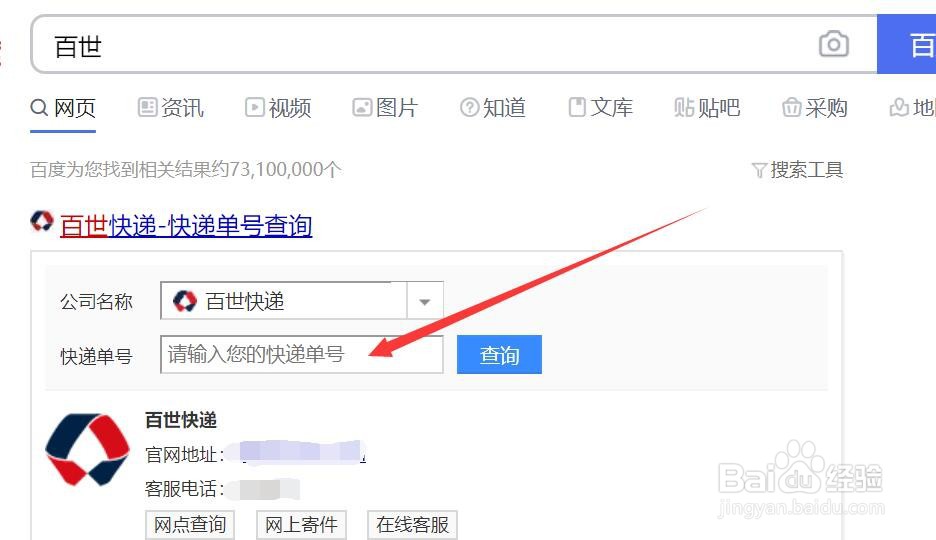Click the 百世快递 company selection field
Viewport: 936px width, 540px height.
point(284,301)
